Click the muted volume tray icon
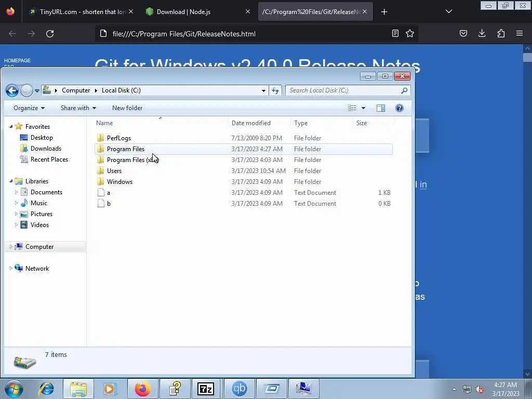Viewport: 532px width, 399px height. coord(480,390)
